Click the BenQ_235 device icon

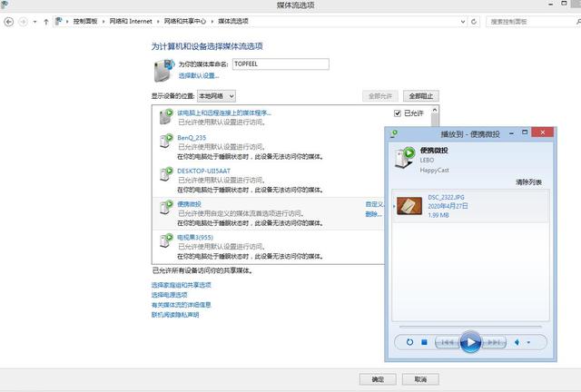(166, 141)
